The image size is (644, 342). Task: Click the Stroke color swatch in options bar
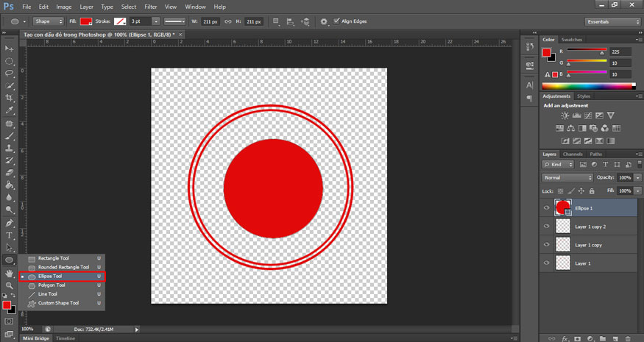(x=120, y=21)
